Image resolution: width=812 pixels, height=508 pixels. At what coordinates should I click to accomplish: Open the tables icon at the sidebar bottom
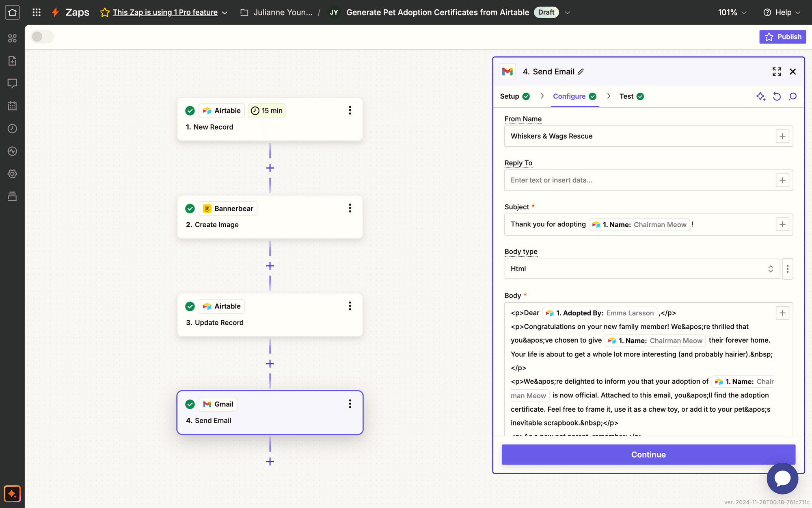click(12, 196)
